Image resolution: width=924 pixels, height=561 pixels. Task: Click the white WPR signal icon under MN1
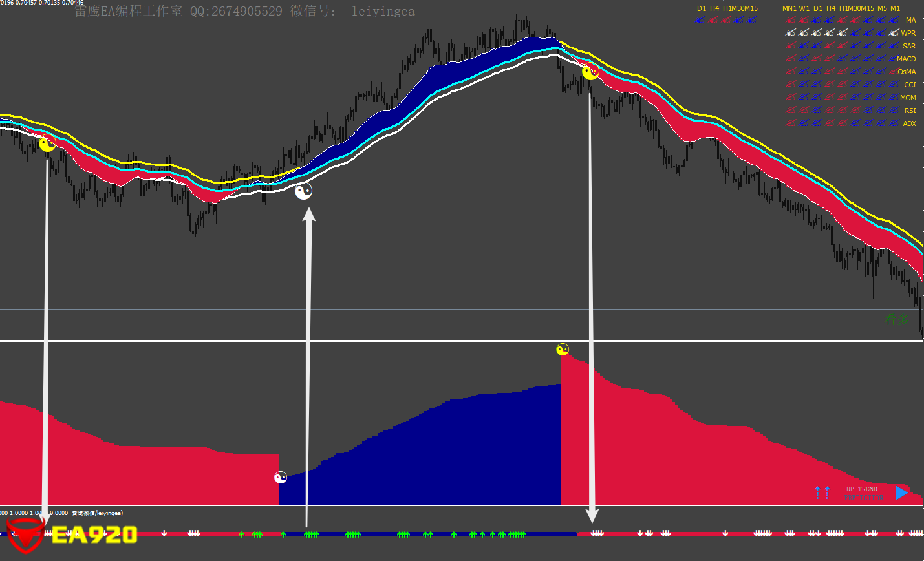tap(790, 33)
